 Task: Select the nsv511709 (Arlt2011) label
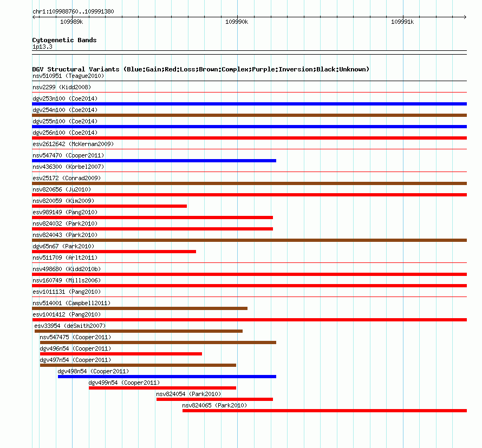click(x=65, y=258)
